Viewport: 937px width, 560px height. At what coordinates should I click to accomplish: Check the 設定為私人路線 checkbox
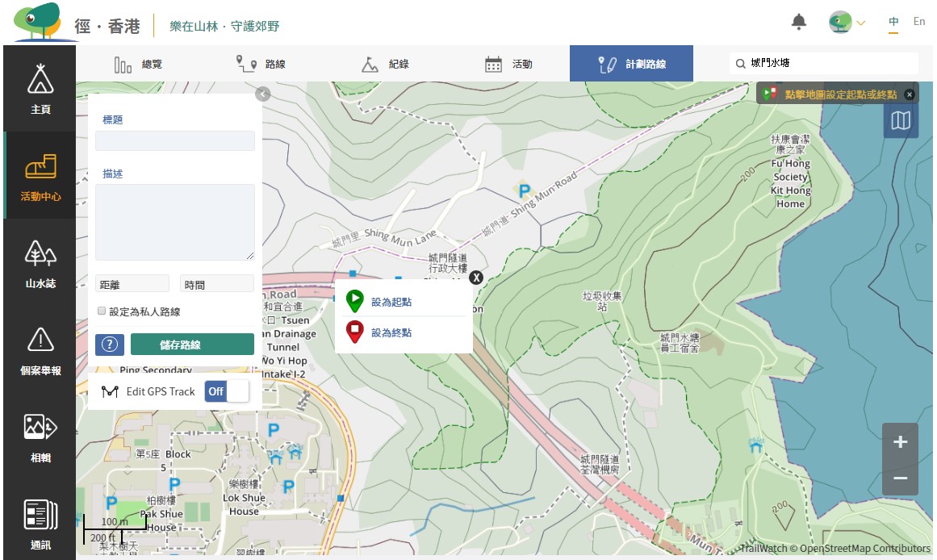click(102, 311)
